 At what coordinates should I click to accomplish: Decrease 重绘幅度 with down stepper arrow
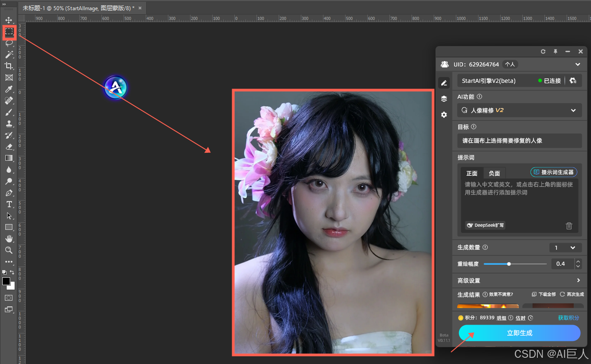pos(578,267)
